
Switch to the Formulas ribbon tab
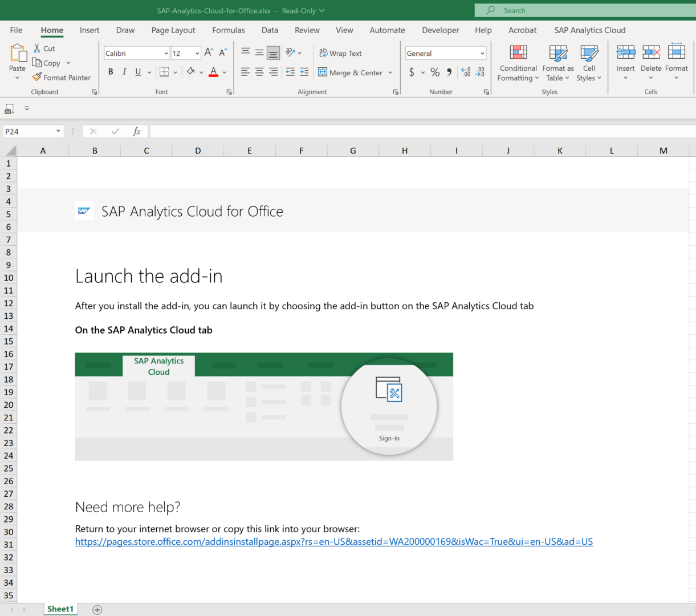[228, 30]
